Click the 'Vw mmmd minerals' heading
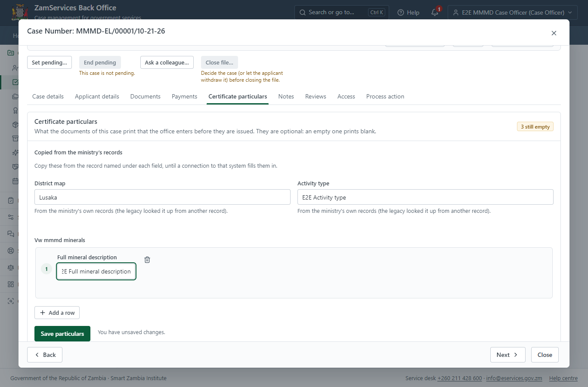The width and height of the screenshot is (588, 387). click(60, 240)
